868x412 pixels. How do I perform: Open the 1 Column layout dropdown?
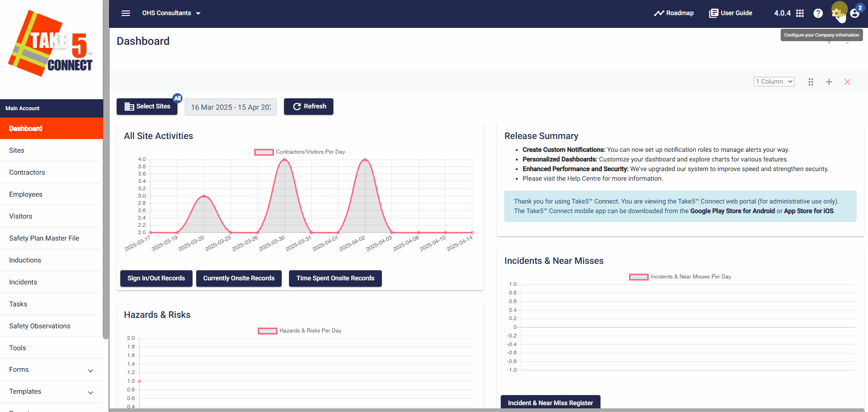click(774, 81)
